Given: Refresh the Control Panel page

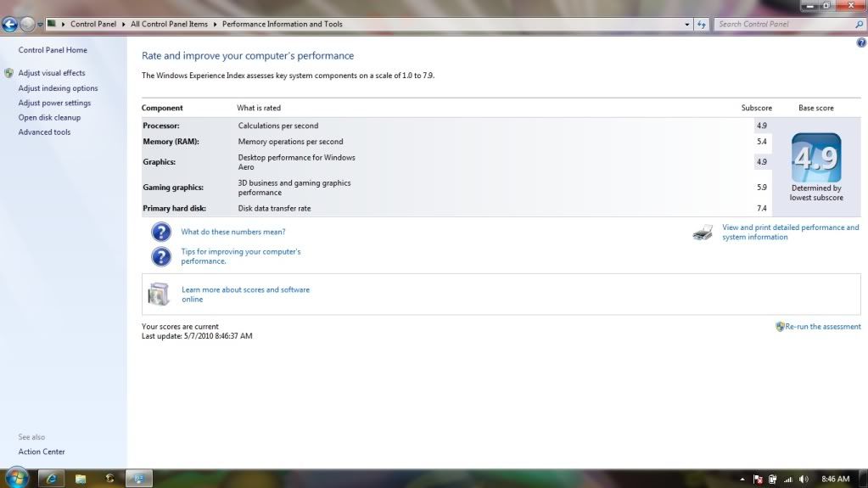Looking at the screenshot, I should pyautogui.click(x=702, y=25).
